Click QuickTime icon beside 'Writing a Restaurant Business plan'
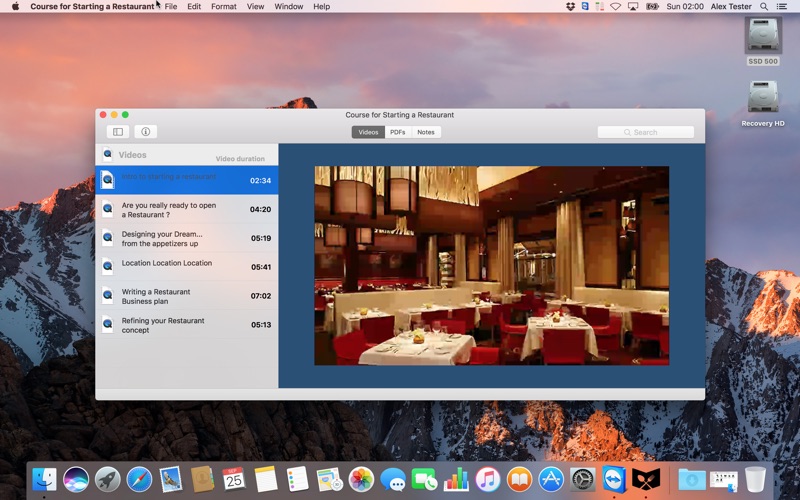800x500 pixels. pos(107,295)
